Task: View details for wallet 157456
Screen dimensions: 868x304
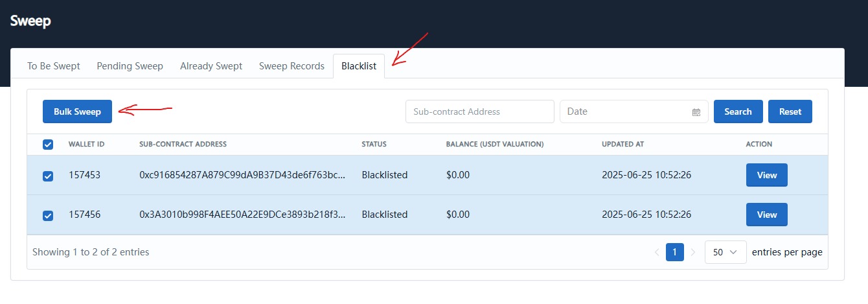Action: click(x=766, y=215)
